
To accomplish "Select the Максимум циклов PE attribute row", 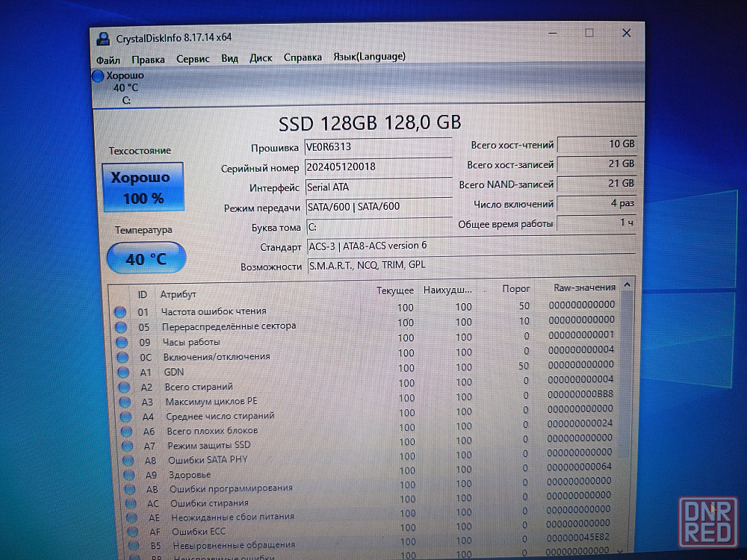I will (x=368, y=398).
